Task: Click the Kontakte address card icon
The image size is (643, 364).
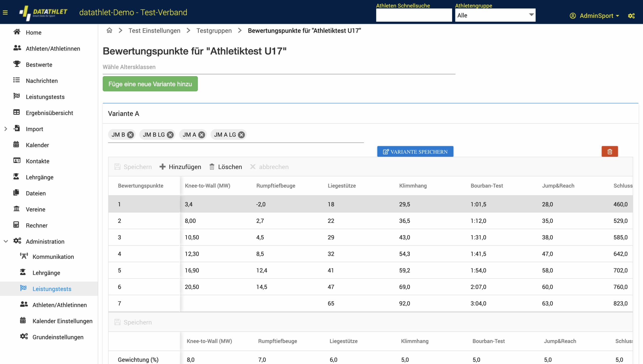Action: [17, 161]
